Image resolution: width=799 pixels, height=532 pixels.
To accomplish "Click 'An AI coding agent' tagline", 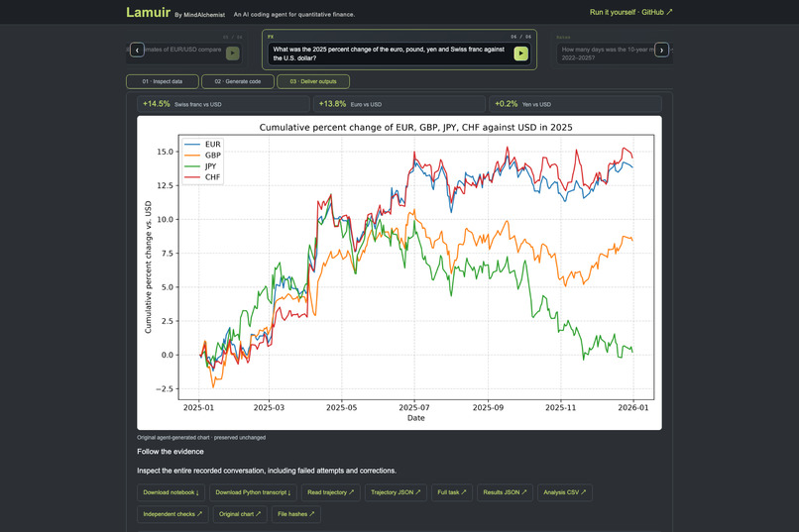I will 294,14.
